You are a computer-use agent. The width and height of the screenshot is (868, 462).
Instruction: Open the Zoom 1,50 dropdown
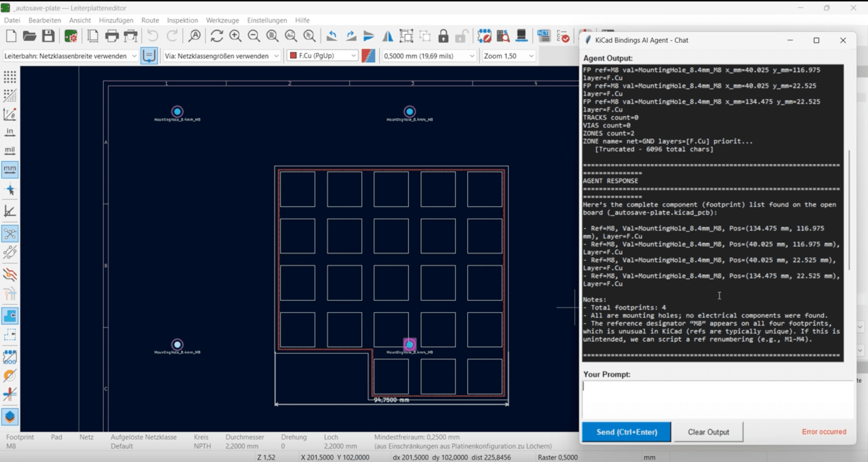coord(508,56)
